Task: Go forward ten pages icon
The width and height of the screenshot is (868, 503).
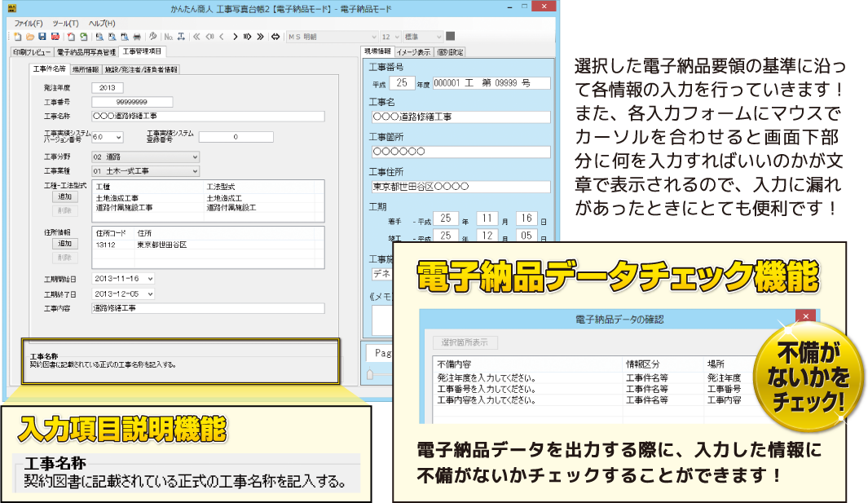Action: 248,37
